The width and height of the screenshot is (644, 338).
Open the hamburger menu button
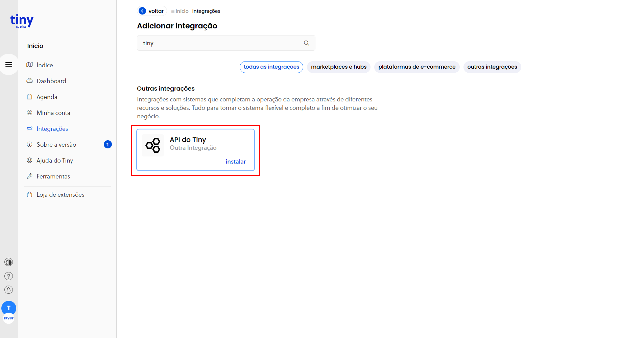point(9,64)
